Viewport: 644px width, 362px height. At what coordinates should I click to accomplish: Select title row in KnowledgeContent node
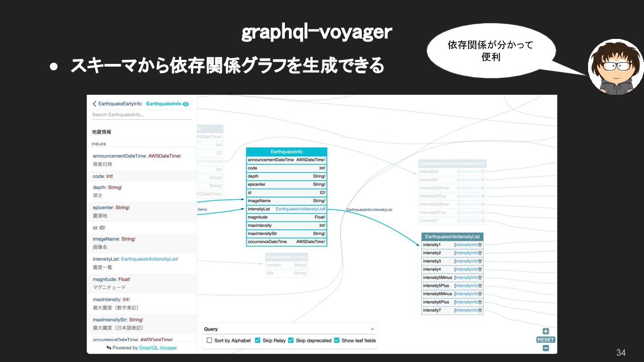pyautogui.click(x=287, y=273)
